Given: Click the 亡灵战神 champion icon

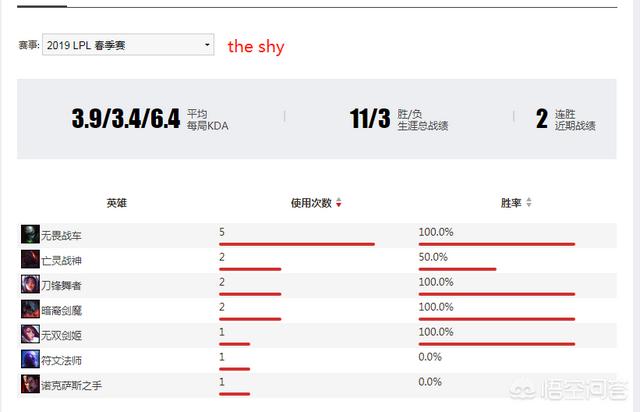Looking at the screenshot, I should pos(30,259).
